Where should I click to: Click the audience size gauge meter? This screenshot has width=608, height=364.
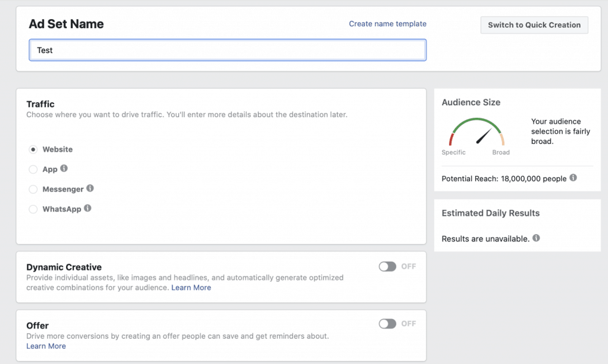tap(477, 132)
